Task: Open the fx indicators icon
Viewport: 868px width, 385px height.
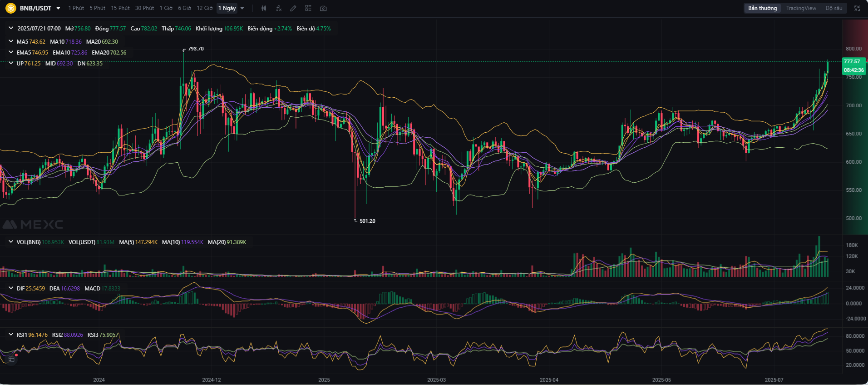Action: click(x=279, y=8)
